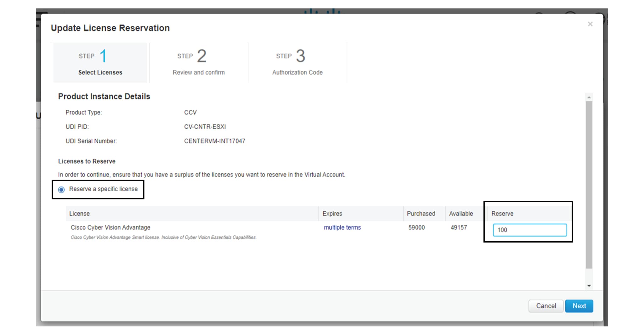Screen dimensions: 644x335
Task: Click the vertical scrollbar thumb
Action: 589,185
